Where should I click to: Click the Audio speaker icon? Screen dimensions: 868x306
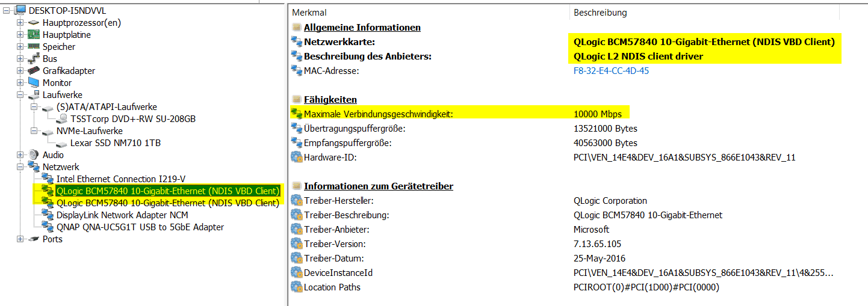point(34,155)
